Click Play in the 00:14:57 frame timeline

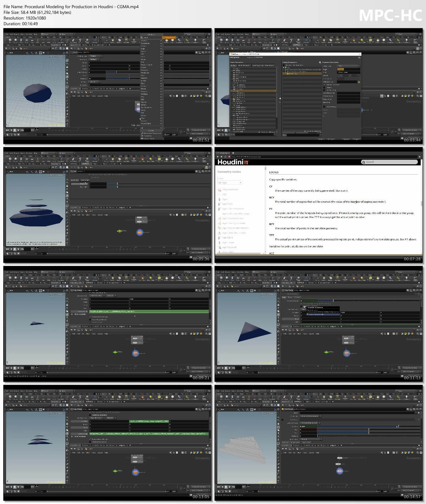click(x=230, y=487)
